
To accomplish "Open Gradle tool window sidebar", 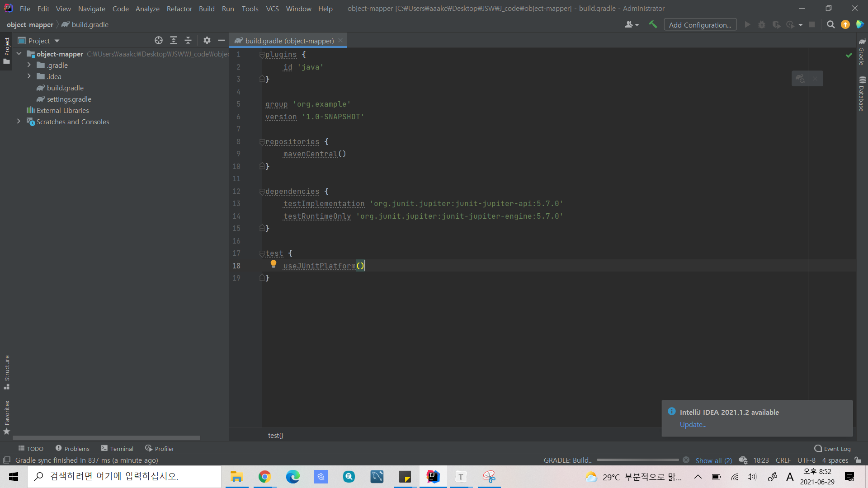I will coord(862,52).
